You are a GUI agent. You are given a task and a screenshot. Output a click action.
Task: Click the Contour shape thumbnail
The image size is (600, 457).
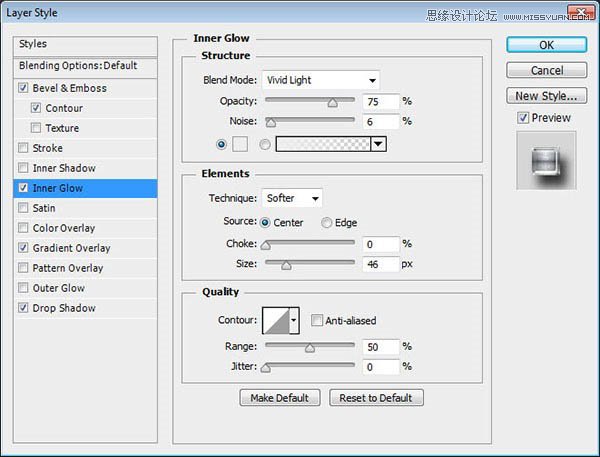276,320
